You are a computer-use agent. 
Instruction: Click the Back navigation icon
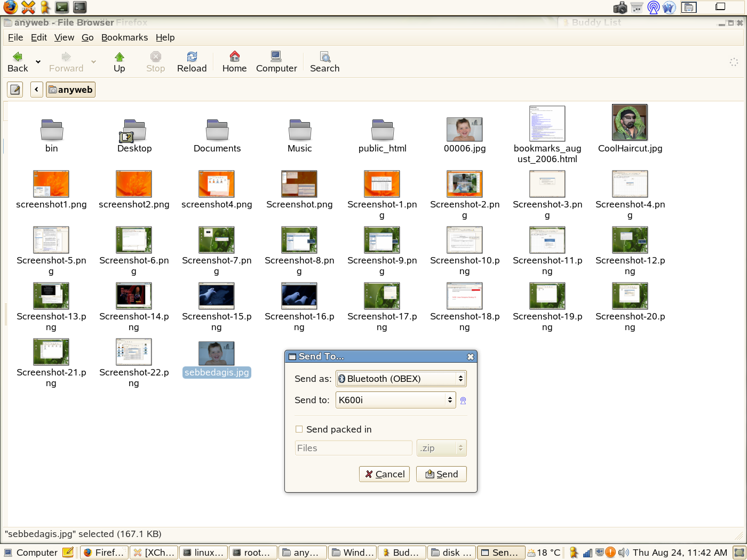coord(17,55)
